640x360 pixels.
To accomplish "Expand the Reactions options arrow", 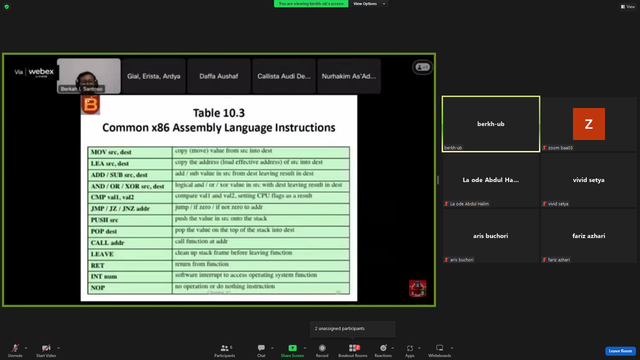I will click(x=393, y=348).
